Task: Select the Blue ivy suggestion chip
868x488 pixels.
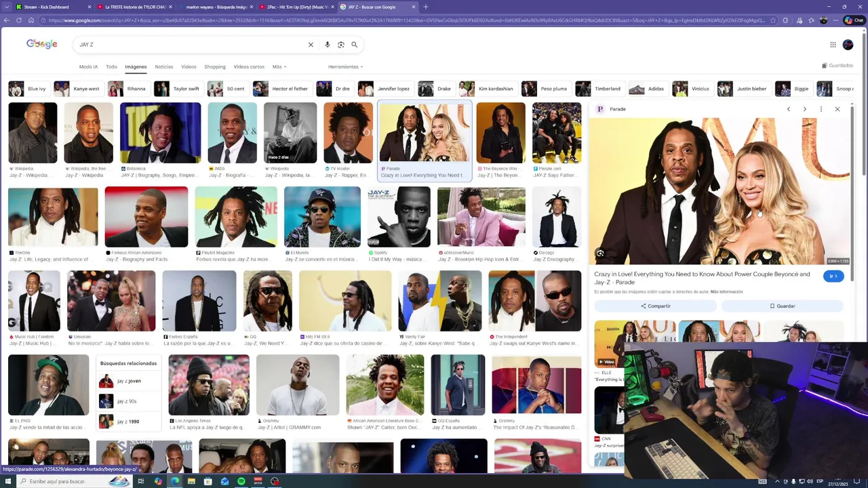Action: tap(28, 89)
